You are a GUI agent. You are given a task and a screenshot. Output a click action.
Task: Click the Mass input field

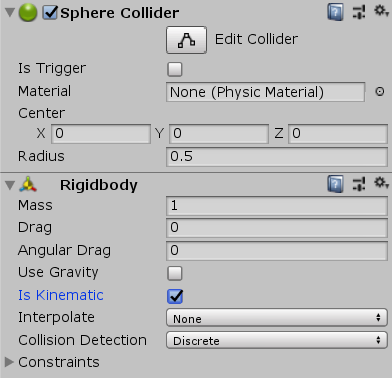click(277, 206)
